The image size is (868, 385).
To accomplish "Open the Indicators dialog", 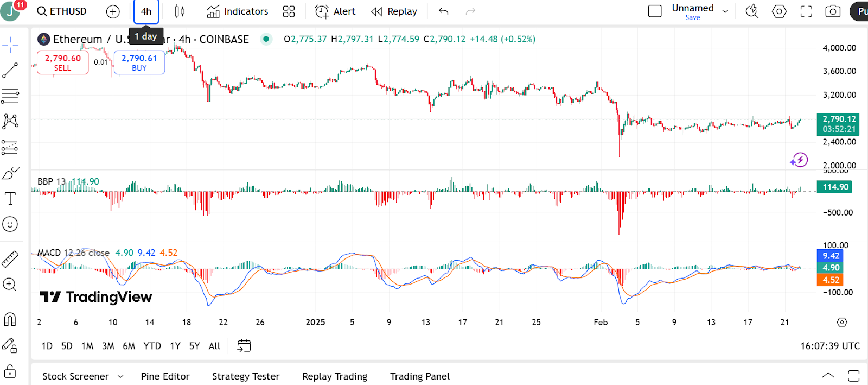I will (x=238, y=11).
